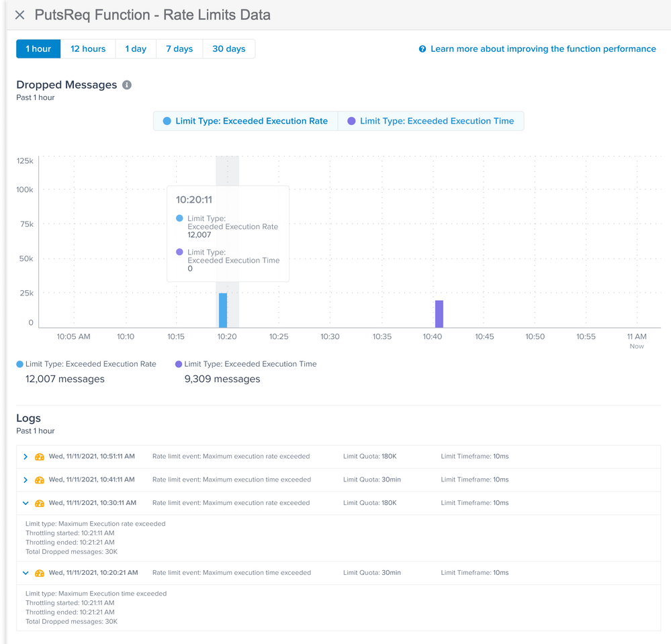This screenshot has width=671, height=644.
Task: Collapse the 10:20:21 AM log entry
Action: [26, 573]
